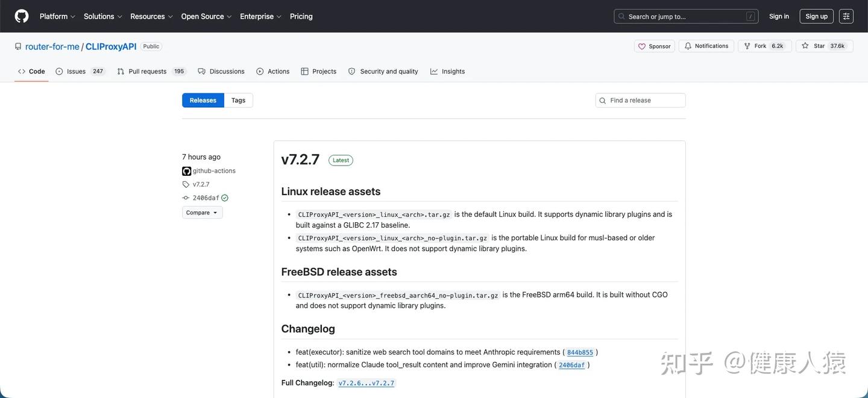Focus the Search or jump to field
This screenshot has height=398, width=868.
coord(686,16)
